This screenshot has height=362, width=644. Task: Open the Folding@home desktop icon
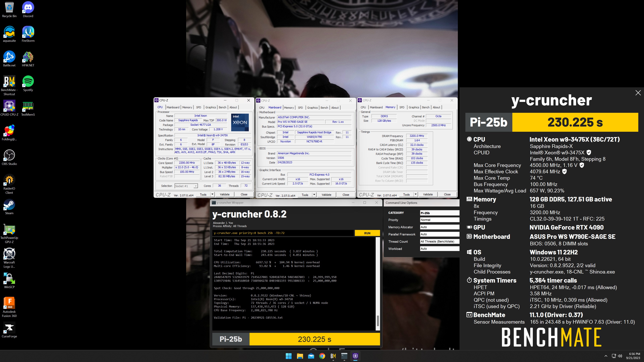click(9, 133)
